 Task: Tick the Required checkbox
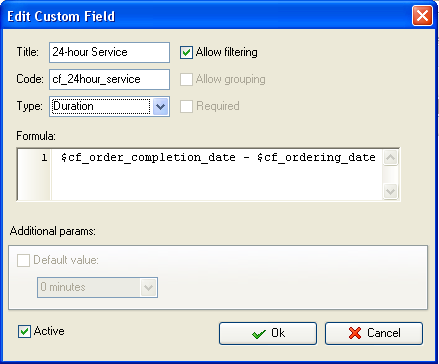[x=186, y=106]
